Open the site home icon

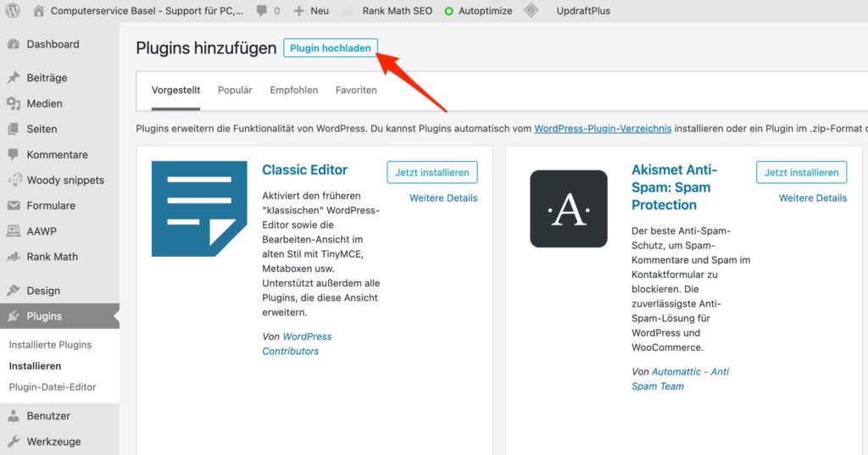pyautogui.click(x=38, y=10)
